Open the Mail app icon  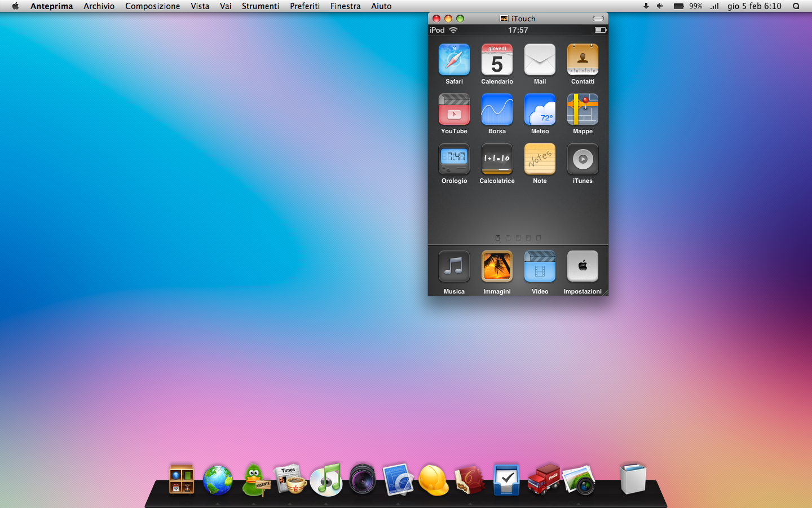[540, 60]
